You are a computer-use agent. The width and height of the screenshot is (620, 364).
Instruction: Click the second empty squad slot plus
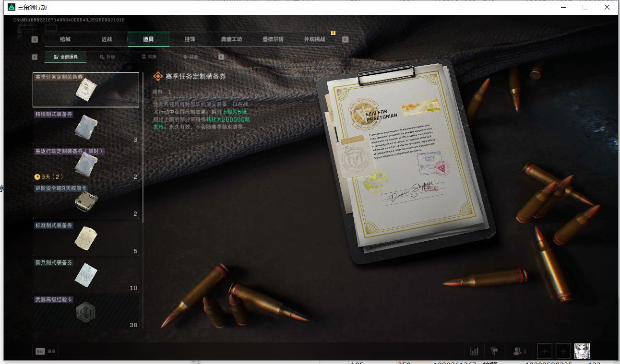pos(563,351)
